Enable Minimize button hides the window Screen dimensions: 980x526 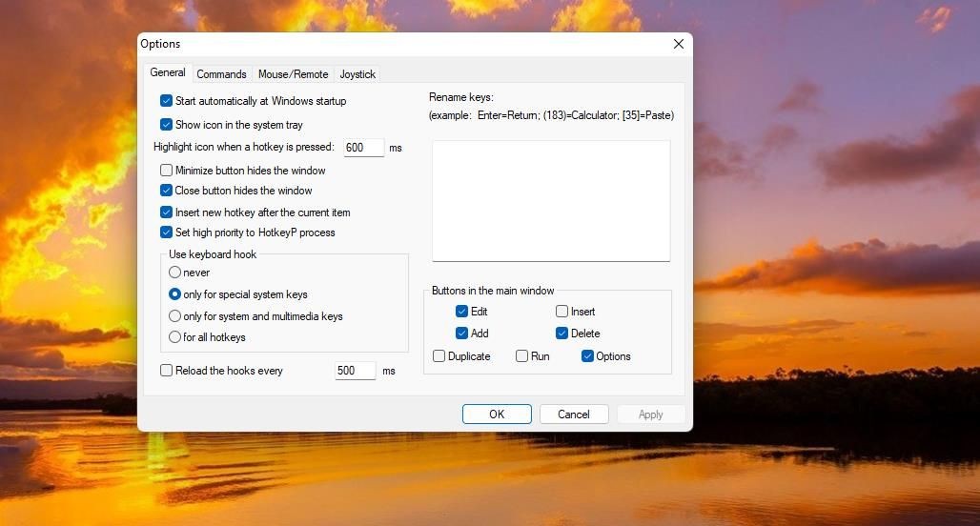[166, 170]
